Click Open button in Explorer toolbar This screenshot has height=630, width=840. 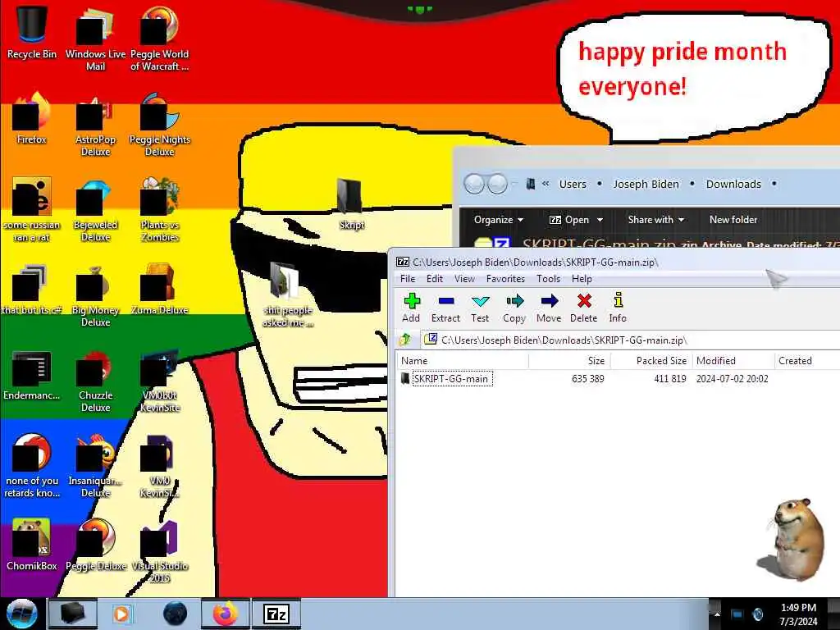570,220
